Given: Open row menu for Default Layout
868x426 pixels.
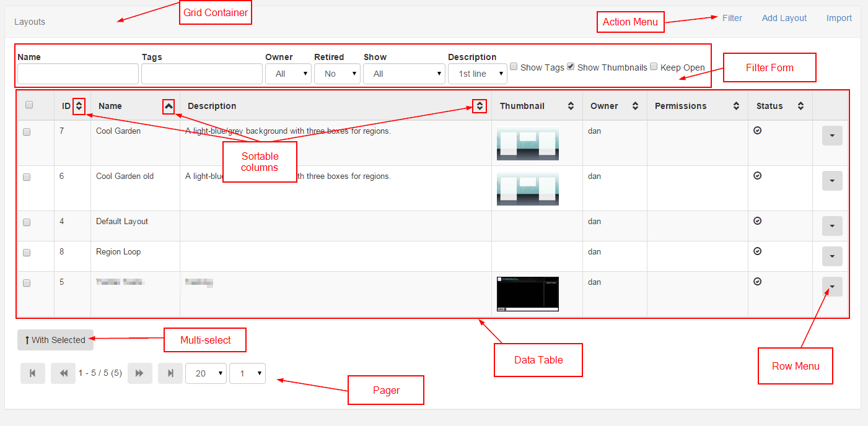Looking at the screenshot, I should (x=832, y=226).
